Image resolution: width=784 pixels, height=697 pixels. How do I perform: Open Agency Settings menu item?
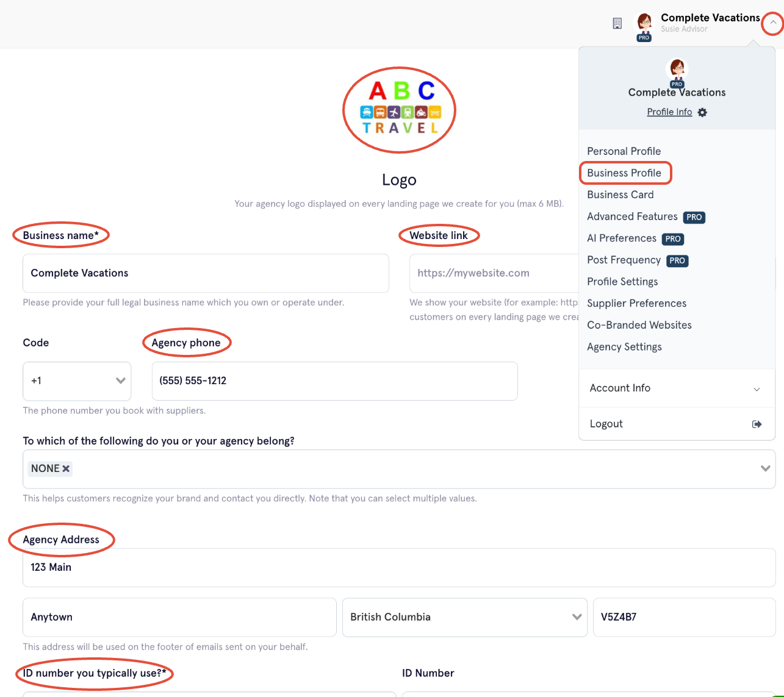pyautogui.click(x=624, y=347)
